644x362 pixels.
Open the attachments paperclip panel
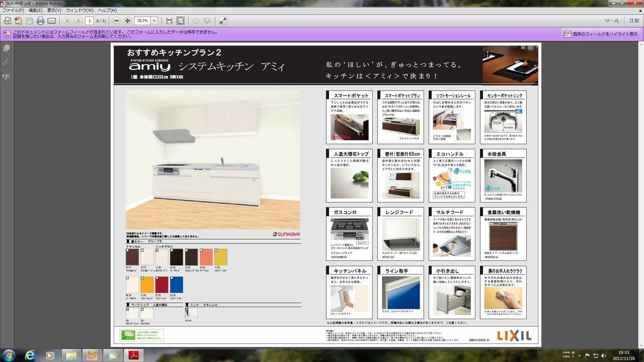[x=6, y=62]
